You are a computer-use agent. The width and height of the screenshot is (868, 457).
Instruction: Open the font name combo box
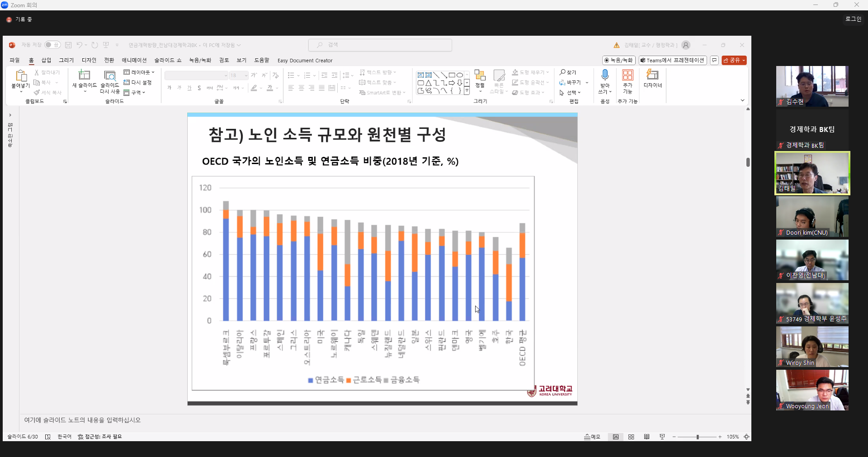tap(196, 75)
